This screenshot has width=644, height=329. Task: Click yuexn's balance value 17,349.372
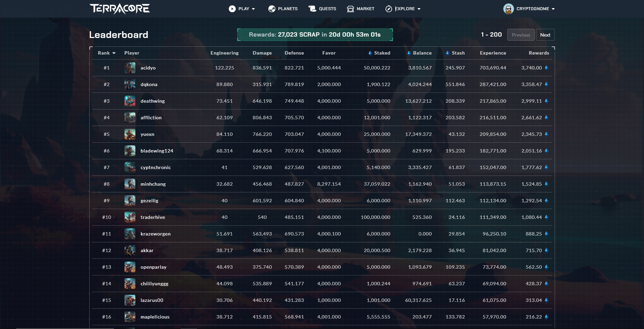(x=419, y=134)
